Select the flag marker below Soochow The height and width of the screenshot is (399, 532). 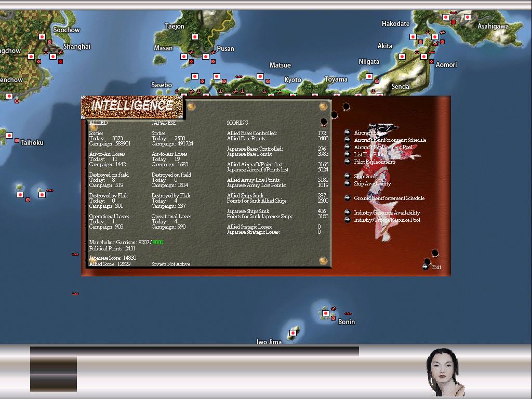coord(42,37)
